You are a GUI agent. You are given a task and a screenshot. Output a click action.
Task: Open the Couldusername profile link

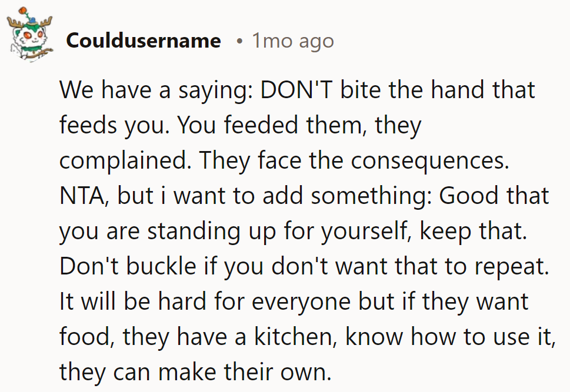[x=144, y=41]
